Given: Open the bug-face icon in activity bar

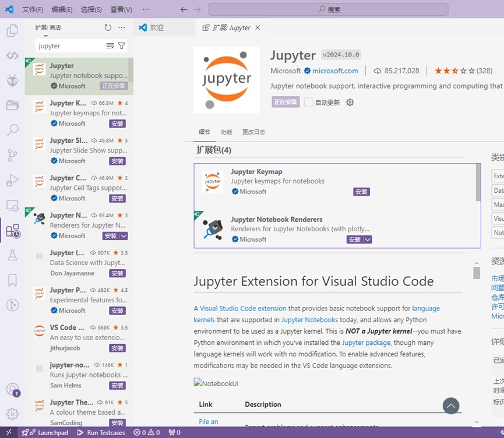Looking at the screenshot, I should tap(12, 80).
